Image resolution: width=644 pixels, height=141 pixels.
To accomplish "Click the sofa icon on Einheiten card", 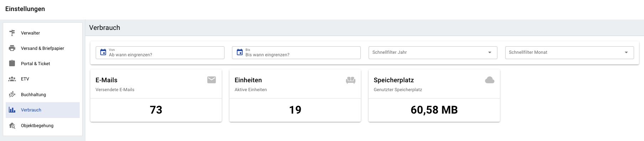I will 351,80.
